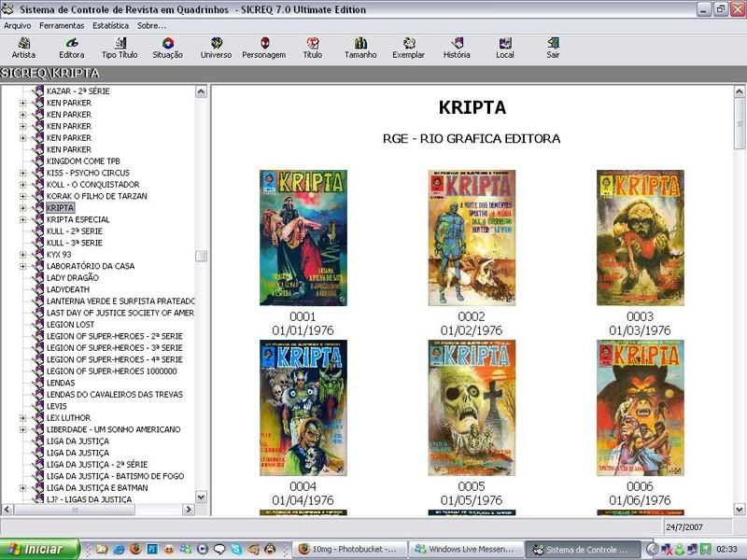Screen dimensions: 747x560
Task: Select LANTERNA VERDE E SURFISTA PRATEADO entry
Action: (120, 301)
